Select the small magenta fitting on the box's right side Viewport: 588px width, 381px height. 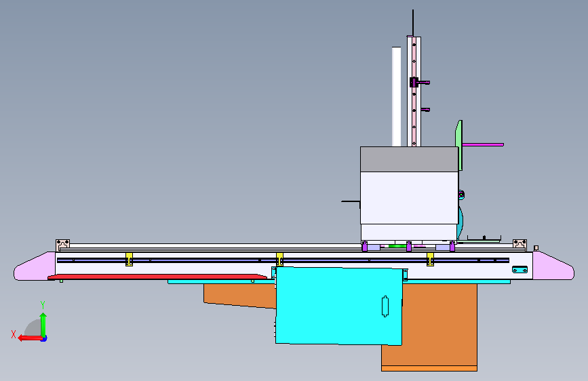click(461, 195)
